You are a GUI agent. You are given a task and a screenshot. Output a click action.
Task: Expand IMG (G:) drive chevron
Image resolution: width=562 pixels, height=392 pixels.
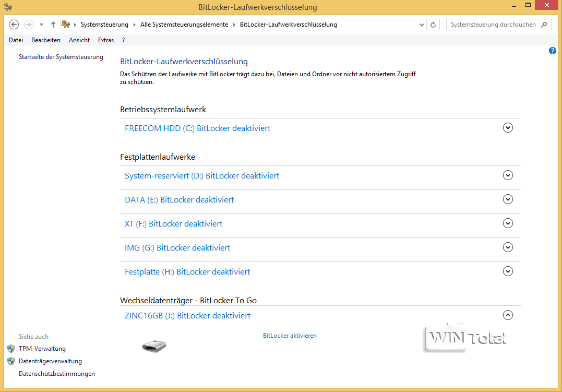[508, 247]
